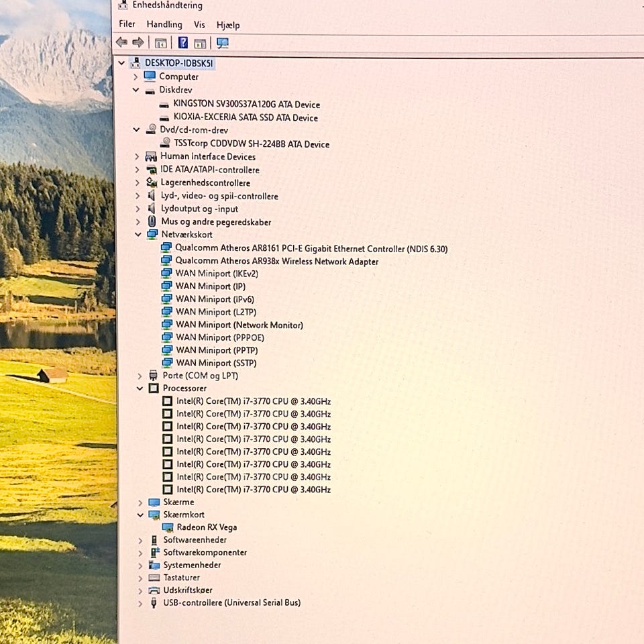
Task: Select the Lagerenhedscontrollere category label
Action: pos(205,182)
